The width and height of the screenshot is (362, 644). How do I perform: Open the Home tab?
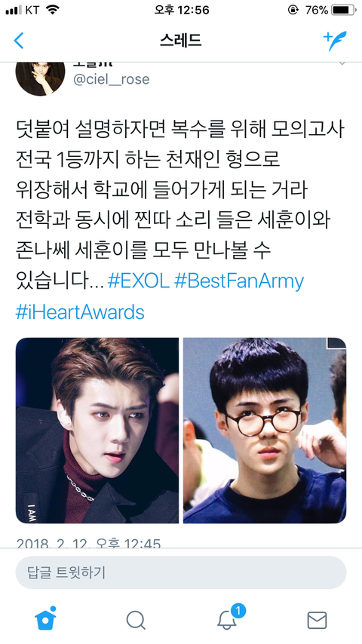45,618
